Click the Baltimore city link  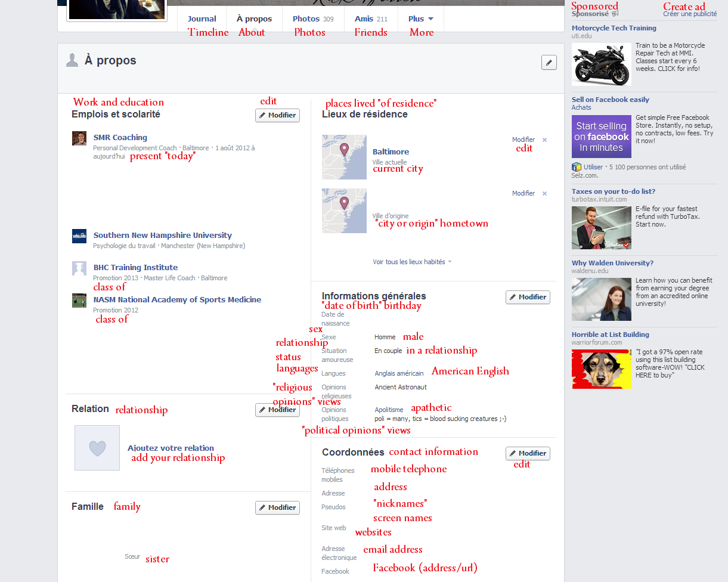(391, 152)
